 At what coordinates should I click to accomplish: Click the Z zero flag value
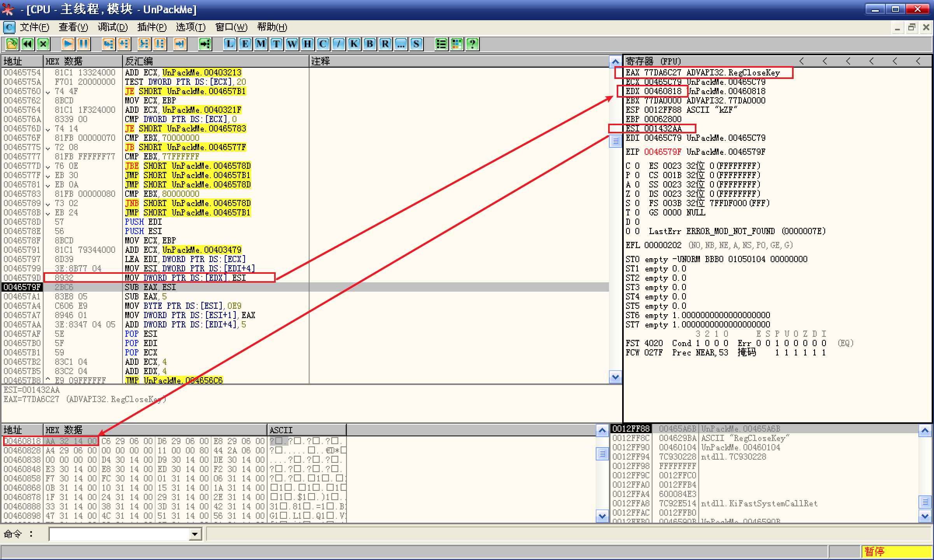[x=637, y=194]
